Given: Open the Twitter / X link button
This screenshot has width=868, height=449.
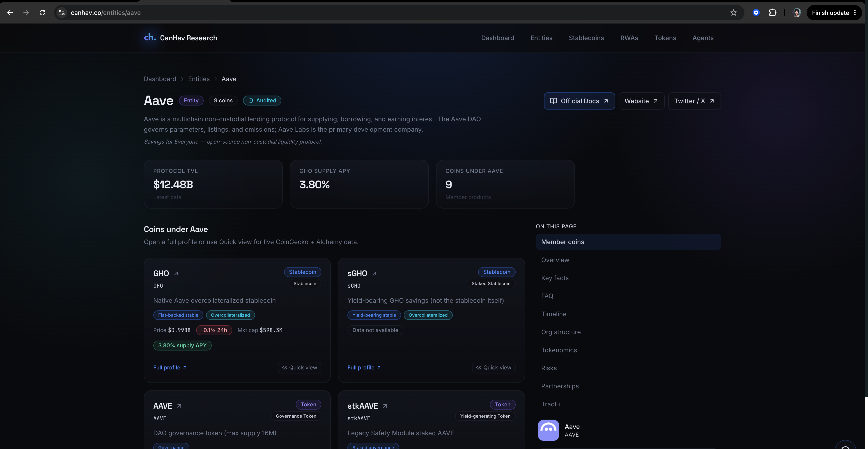Looking at the screenshot, I should point(694,101).
